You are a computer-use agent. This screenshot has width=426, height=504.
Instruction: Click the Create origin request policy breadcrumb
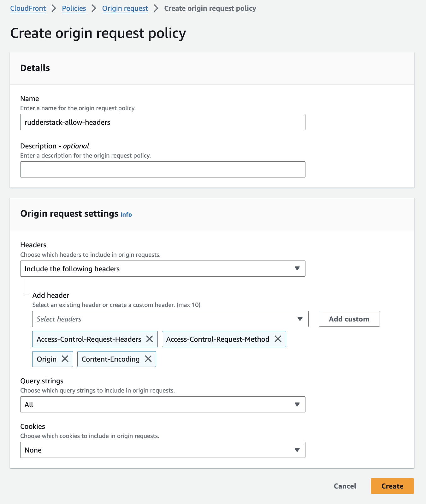click(x=210, y=9)
